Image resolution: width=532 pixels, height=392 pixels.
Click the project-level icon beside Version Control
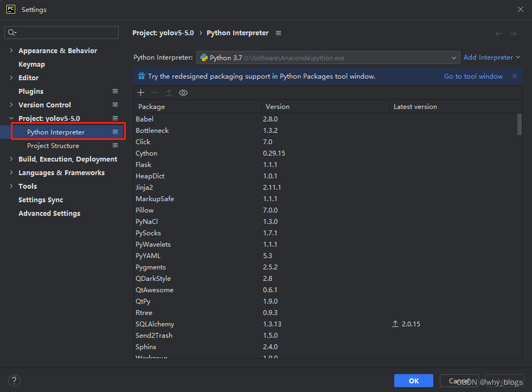click(116, 105)
